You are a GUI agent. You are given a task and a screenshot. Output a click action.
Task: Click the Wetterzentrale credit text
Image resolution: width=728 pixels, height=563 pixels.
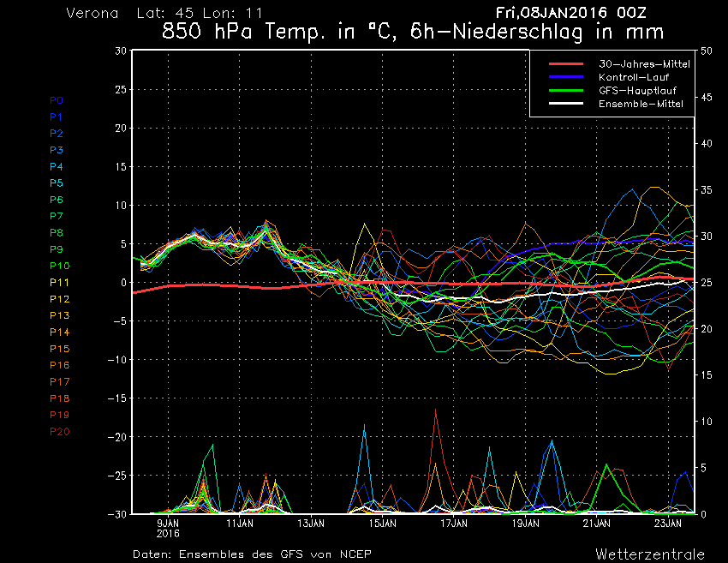pyautogui.click(x=649, y=554)
